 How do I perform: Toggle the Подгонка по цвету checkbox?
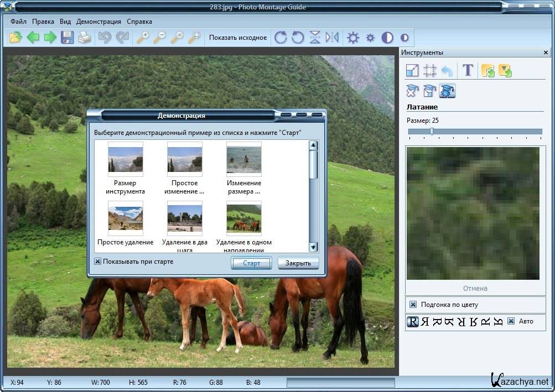pyautogui.click(x=413, y=305)
